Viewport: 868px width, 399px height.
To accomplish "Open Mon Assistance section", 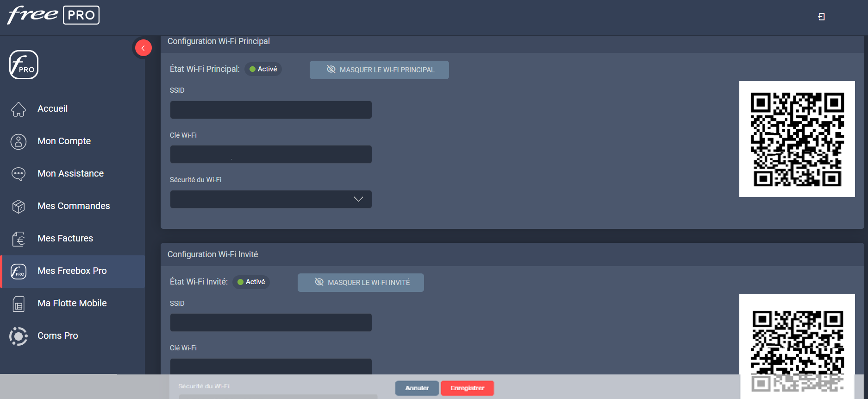I will coord(70,173).
